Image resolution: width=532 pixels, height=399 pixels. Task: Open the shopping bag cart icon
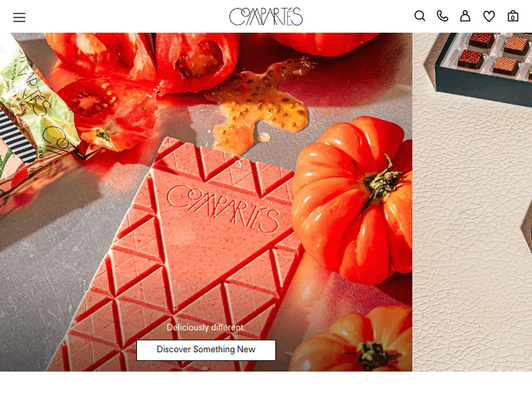coord(513,16)
